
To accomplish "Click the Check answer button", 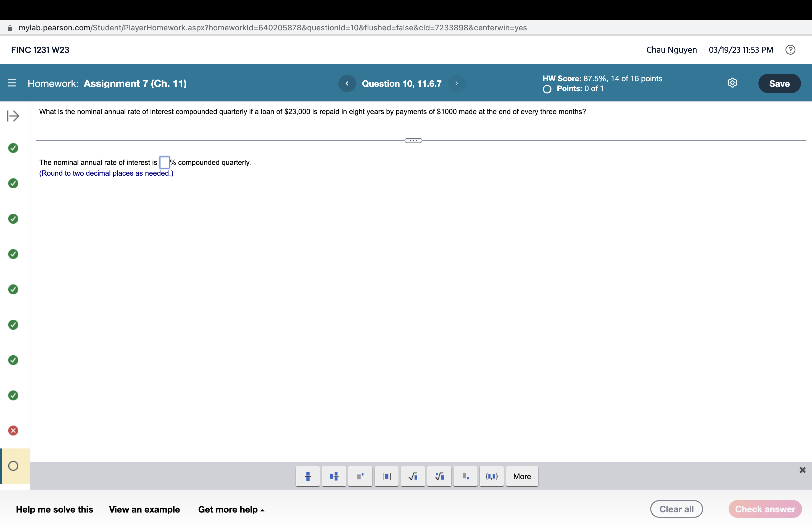I will point(765,509).
